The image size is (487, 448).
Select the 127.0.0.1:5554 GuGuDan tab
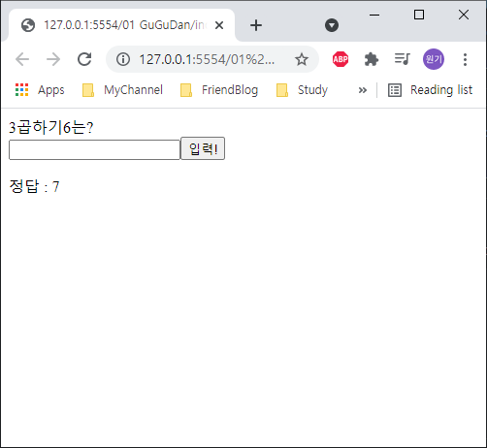tap(121, 25)
